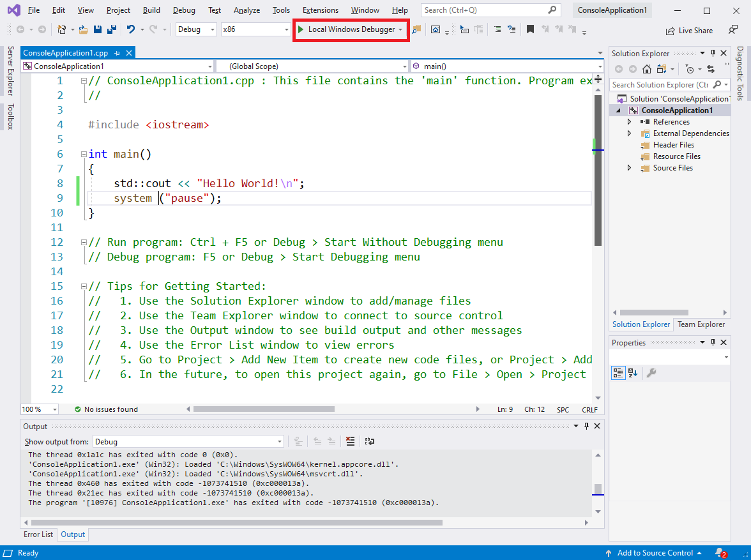
Task: Toggle the Categorized view in Properties
Action: coord(618,373)
